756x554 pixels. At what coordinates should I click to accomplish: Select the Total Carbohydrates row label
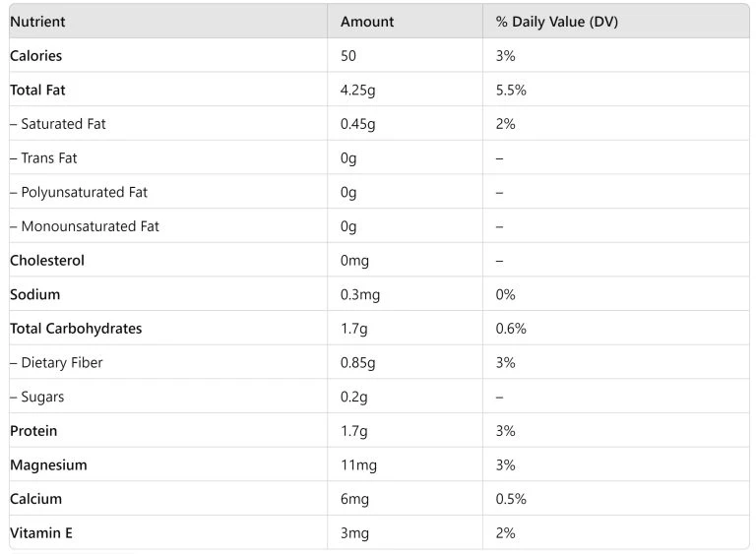76,329
